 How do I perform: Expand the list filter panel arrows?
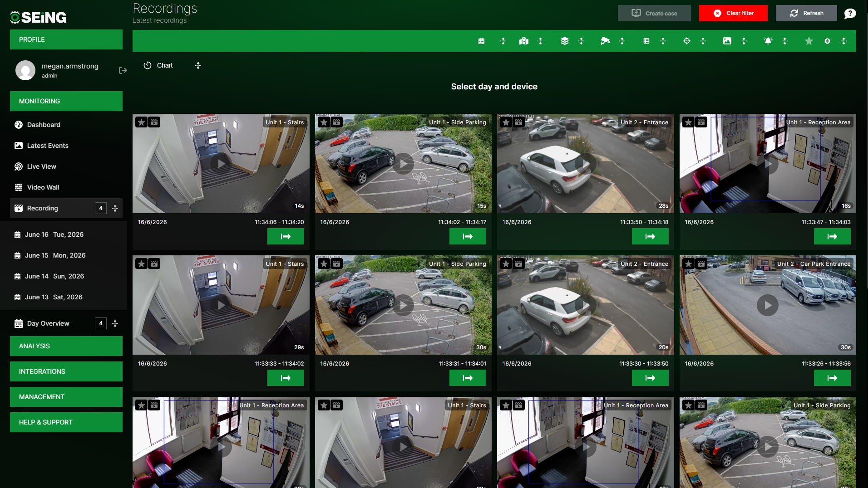(663, 41)
